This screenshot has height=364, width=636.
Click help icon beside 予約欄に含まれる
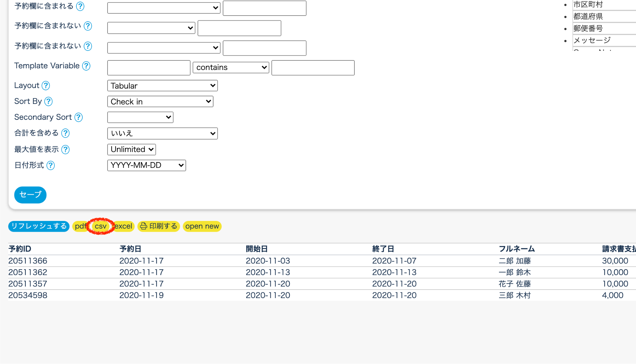pos(80,6)
